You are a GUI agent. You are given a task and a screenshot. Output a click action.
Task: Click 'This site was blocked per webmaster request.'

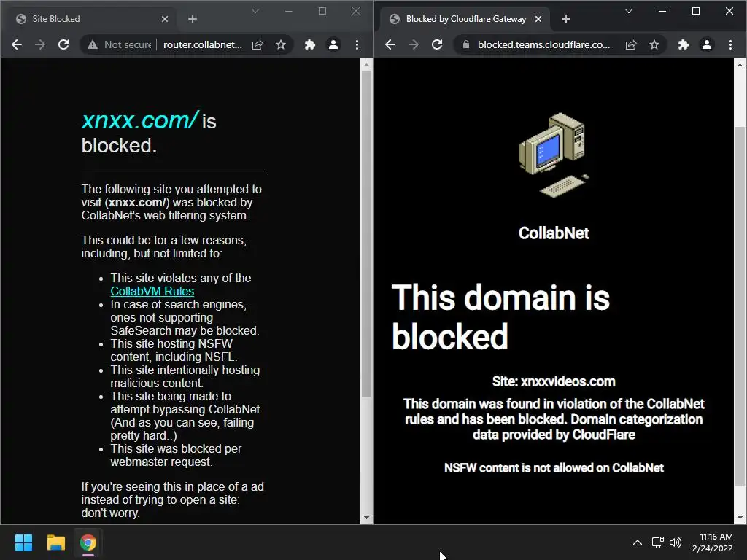pyautogui.click(x=176, y=455)
